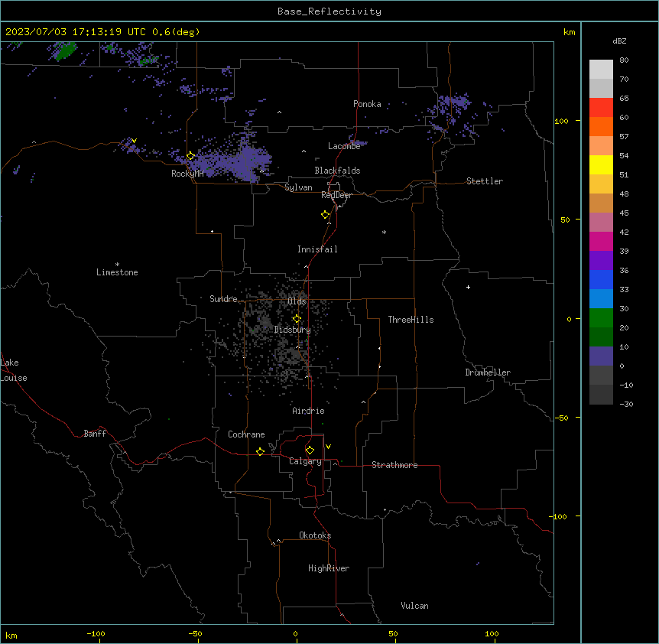Image resolution: width=659 pixels, height=644 pixels.
Task: Select the 10 dBZ slate purple swatch
Action: [x=601, y=356]
